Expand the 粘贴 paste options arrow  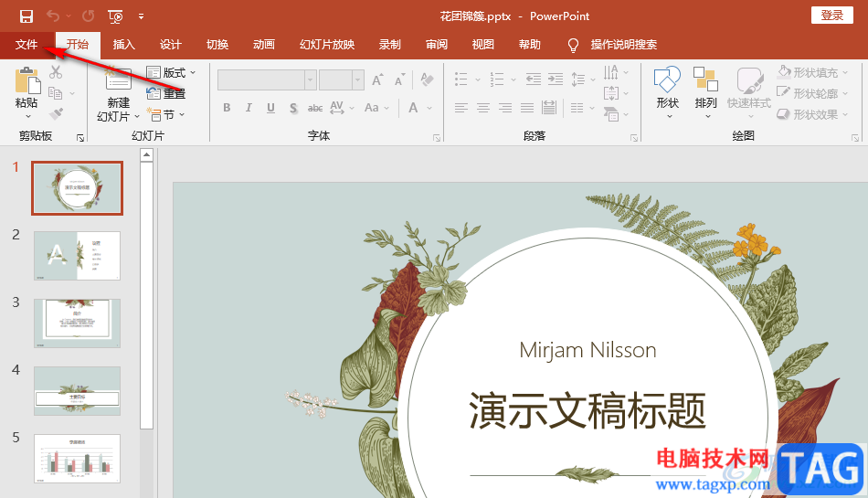point(27,116)
